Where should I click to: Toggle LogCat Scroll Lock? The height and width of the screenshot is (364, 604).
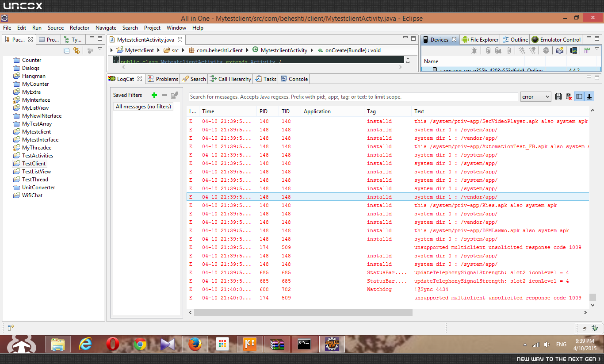point(589,97)
